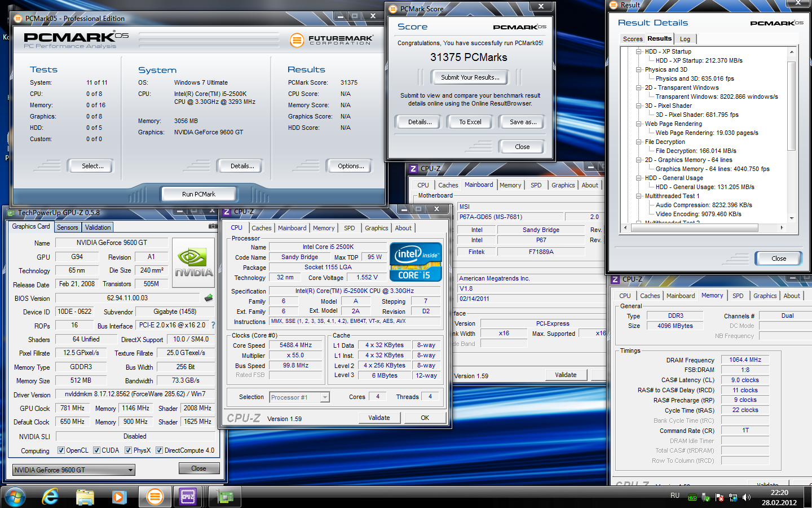Viewport: 812px width, 508px height.
Task: Open SPD tab in the Memory CPU-Z window
Action: point(738,296)
